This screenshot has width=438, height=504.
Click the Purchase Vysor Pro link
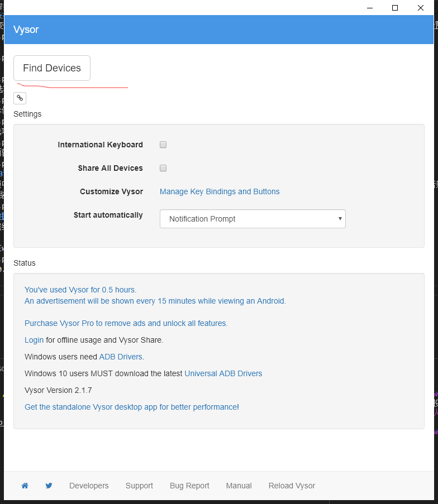tap(126, 323)
